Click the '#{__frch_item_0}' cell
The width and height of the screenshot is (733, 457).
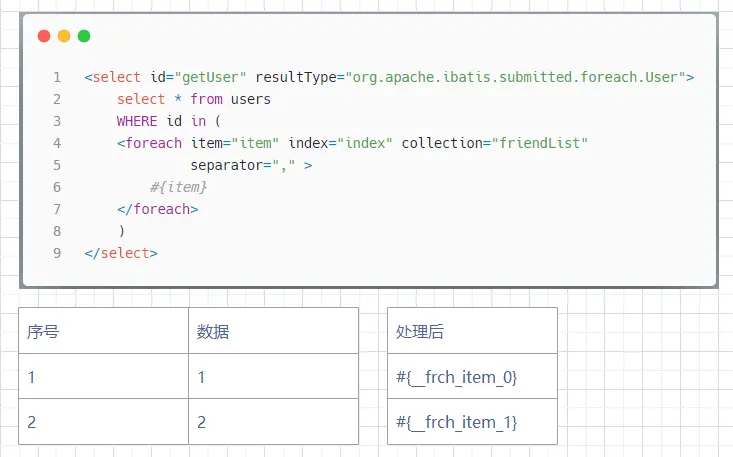tap(473, 376)
